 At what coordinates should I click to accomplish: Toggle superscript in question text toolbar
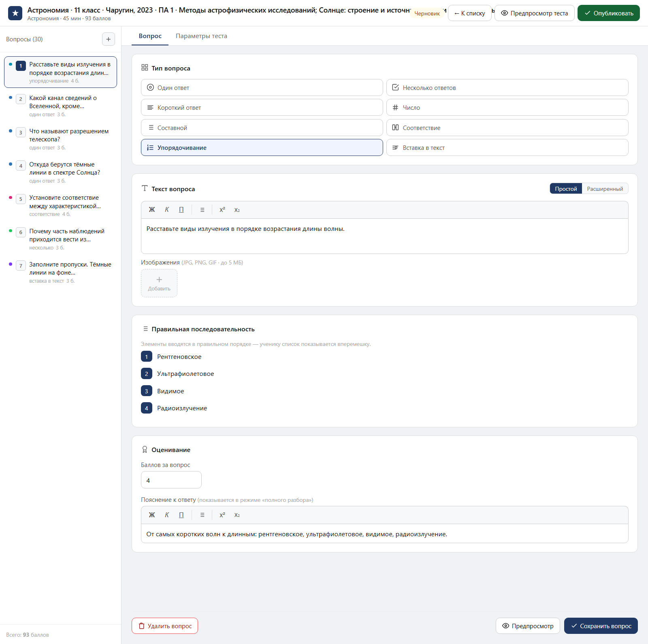coord(222,210)
